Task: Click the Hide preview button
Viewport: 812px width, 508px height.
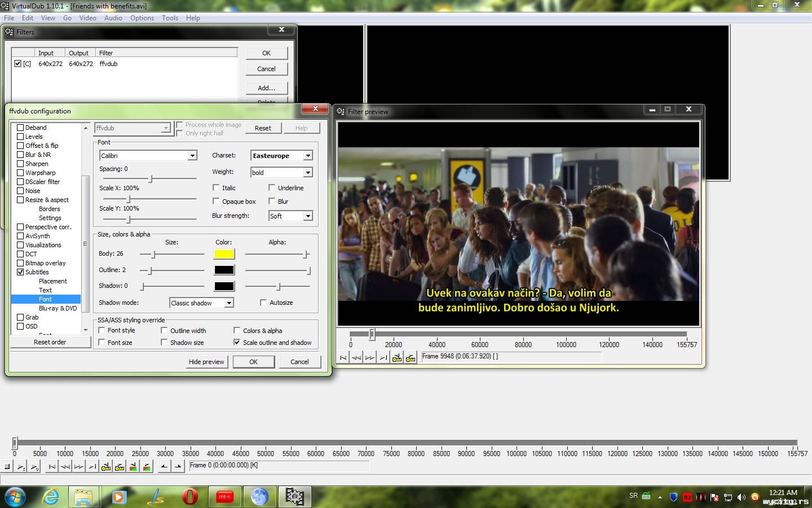Action: (206, 362)
